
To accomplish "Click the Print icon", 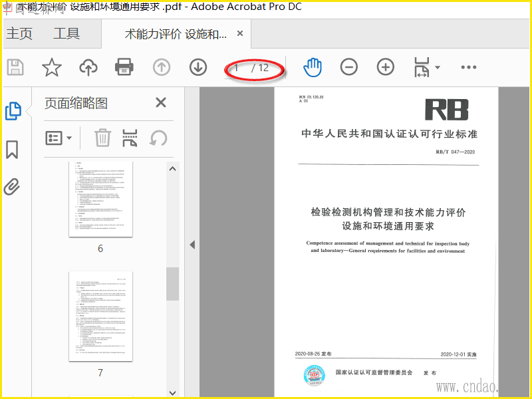I will click(124, 67).
